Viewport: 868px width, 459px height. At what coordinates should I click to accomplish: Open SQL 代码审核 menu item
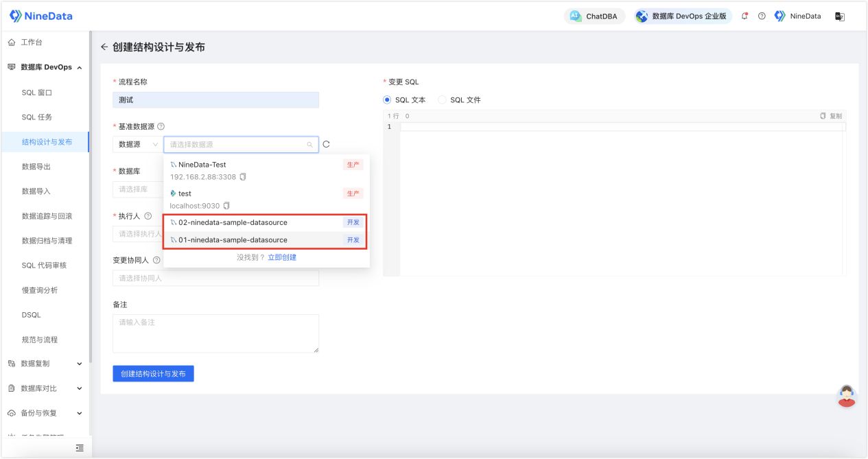click(45, 266)
